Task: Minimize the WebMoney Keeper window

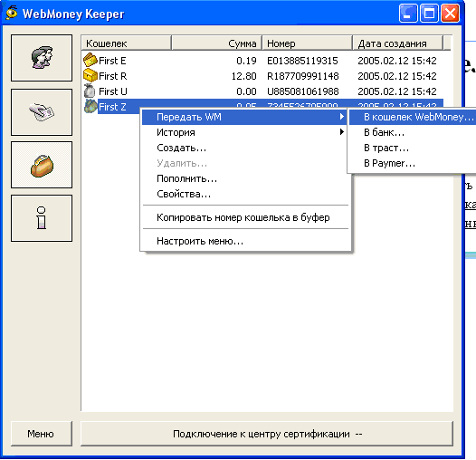Action: pyautogui.click(x=408, y=14)
